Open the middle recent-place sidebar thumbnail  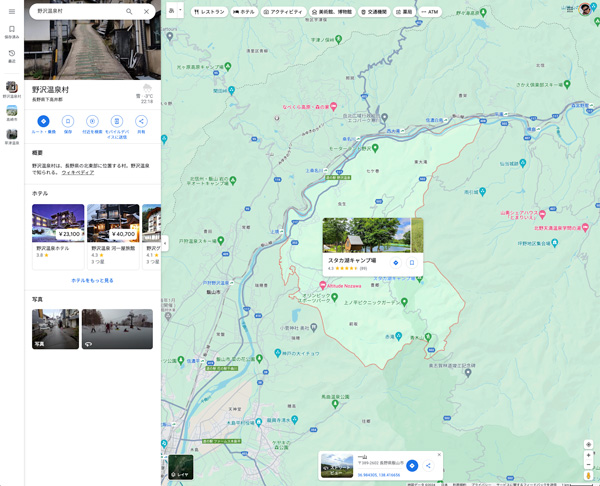(x=12, y=113)
